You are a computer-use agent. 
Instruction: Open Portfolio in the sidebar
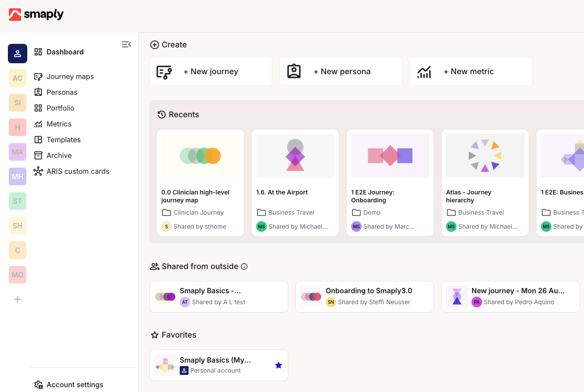tap(61, 108)
